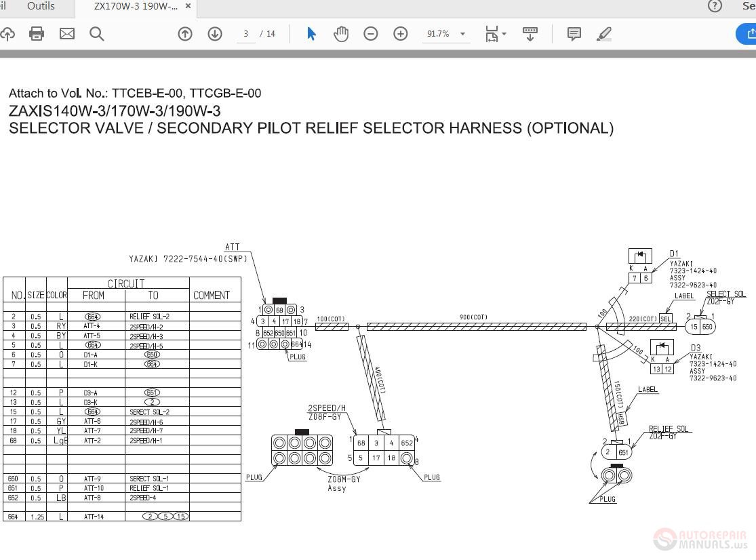The width and height of the screenshot is (756, 560).
Task: Click the 'D3' diode label
Action: (695, 348)
